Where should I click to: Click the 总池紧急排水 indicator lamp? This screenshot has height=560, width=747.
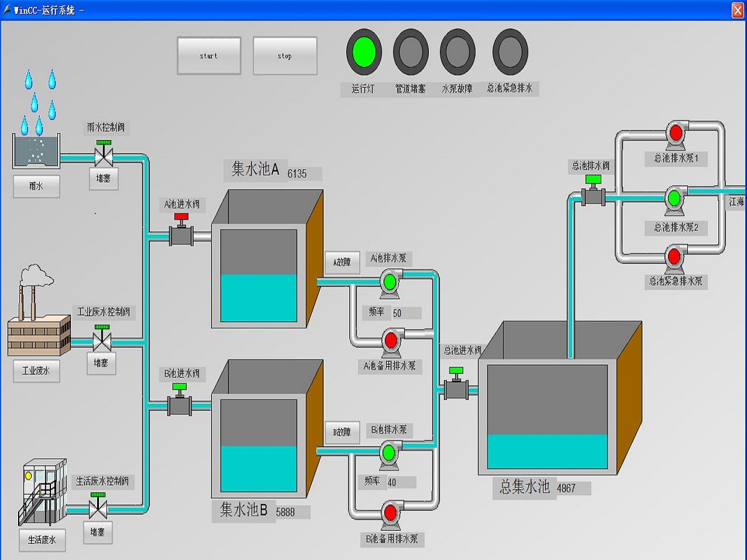(510, 52)
